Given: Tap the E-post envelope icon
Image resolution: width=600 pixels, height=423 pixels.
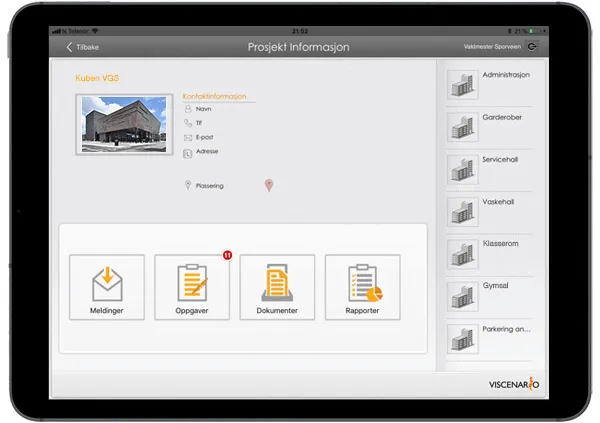Looking at the screenshot, I should click(x=188, y=137).
